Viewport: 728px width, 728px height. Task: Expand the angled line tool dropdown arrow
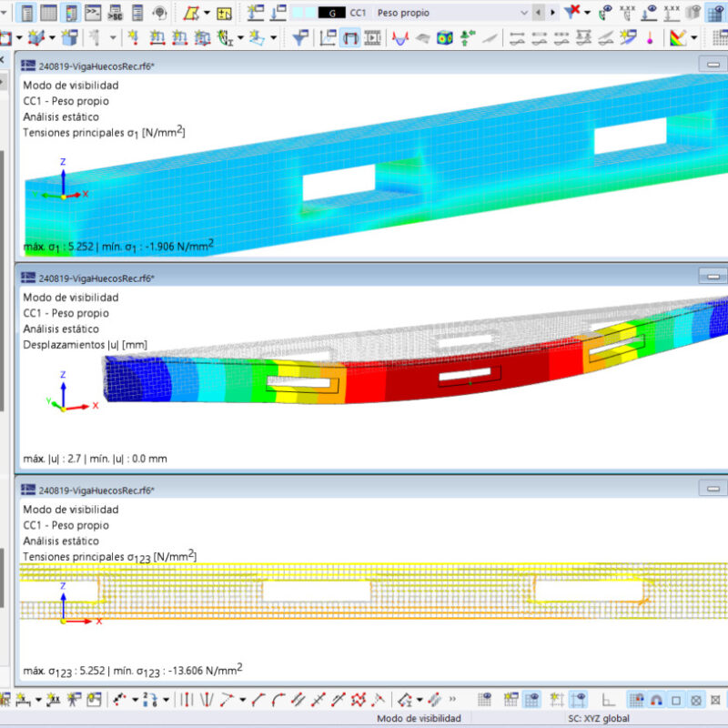242,700
